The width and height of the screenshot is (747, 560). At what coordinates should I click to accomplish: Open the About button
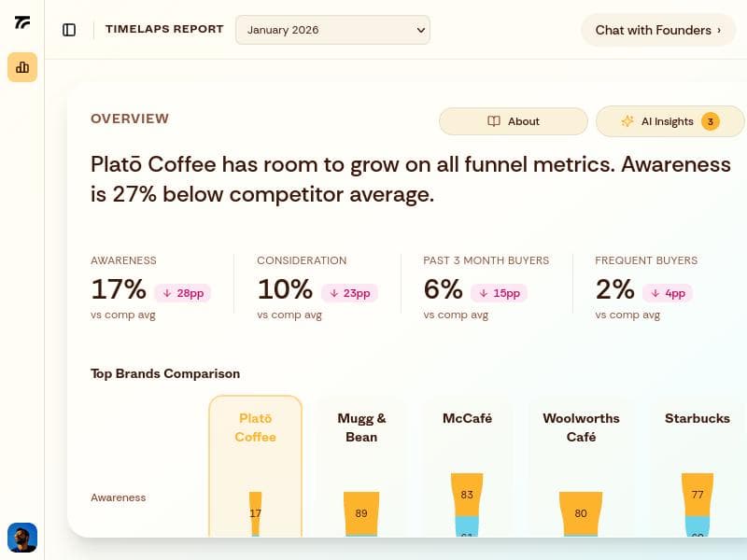(x=514, y=121)
